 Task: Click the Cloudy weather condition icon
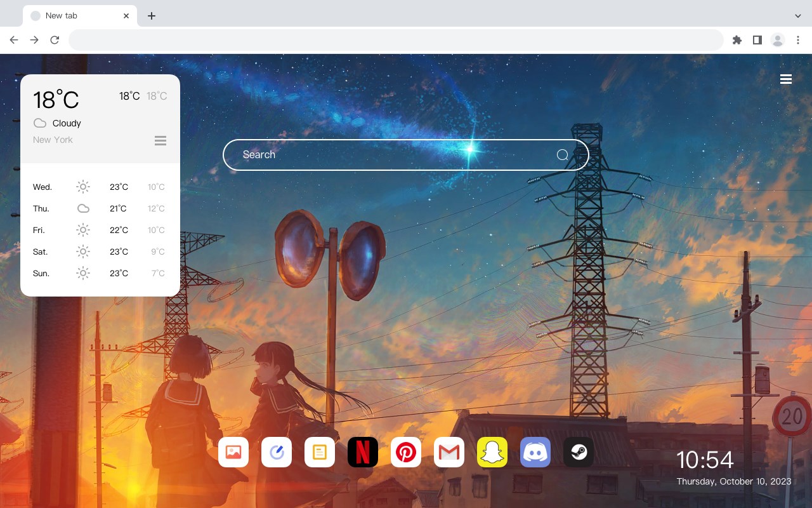(40, 123)
